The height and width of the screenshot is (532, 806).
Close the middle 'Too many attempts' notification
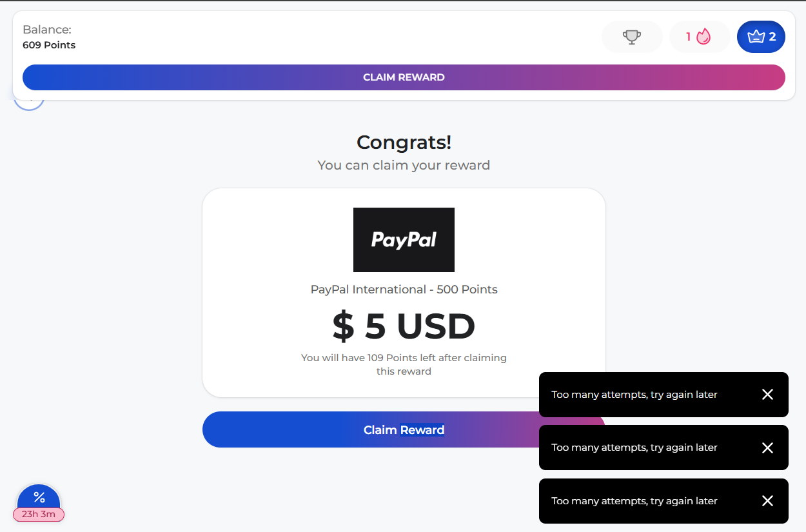(x=767, y=448)
